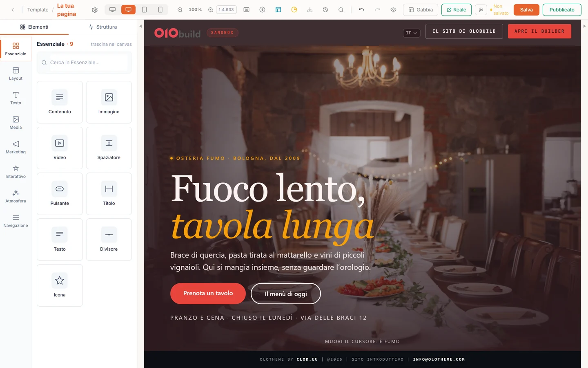The height and width of the screenshot is (368, 588).
Task: Switch to tablet viewport preview
Action: pos(144,10)
